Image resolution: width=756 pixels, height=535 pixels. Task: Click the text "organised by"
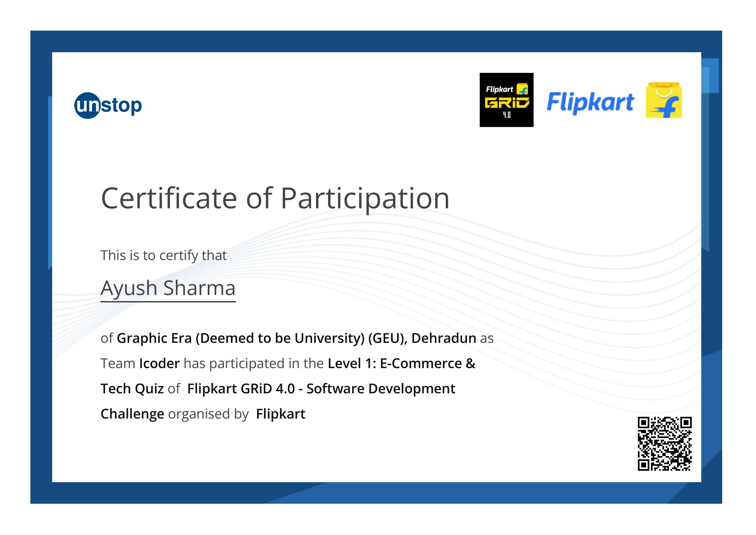coord(208,414)
